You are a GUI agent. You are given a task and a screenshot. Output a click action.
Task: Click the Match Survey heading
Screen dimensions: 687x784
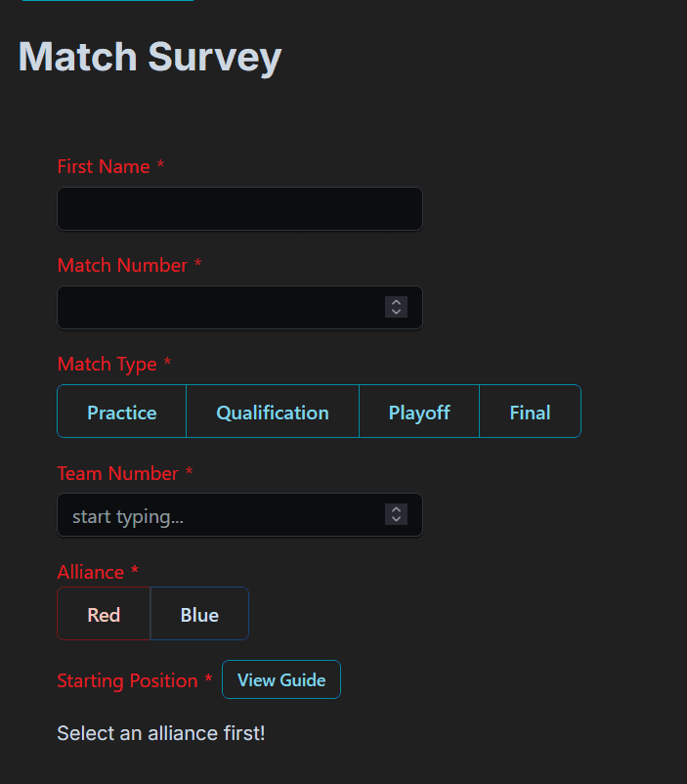coord(150,57)
